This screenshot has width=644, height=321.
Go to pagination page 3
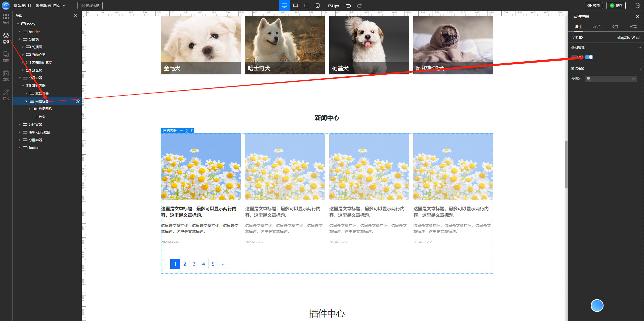pyautogui.click(x=194, y=264)
